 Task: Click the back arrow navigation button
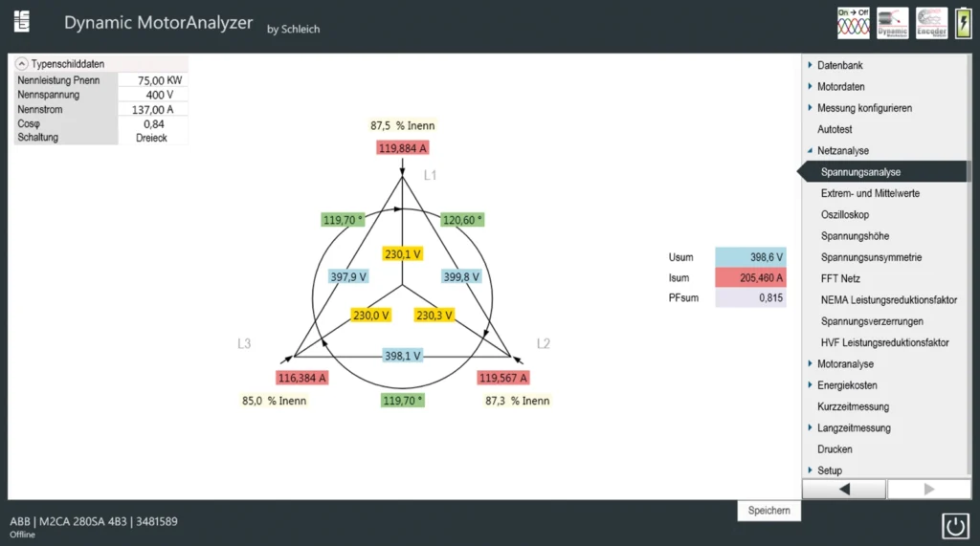tap(843, 490)
